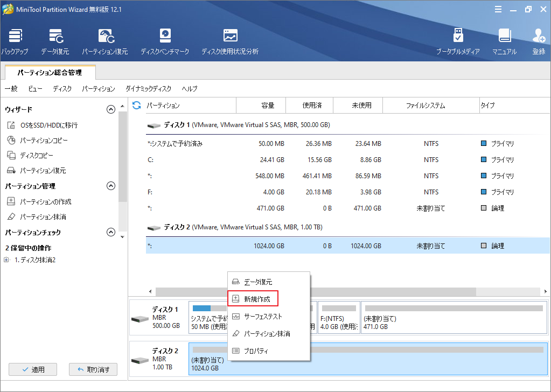Open ブータブルメディア builder

[458, 42]
